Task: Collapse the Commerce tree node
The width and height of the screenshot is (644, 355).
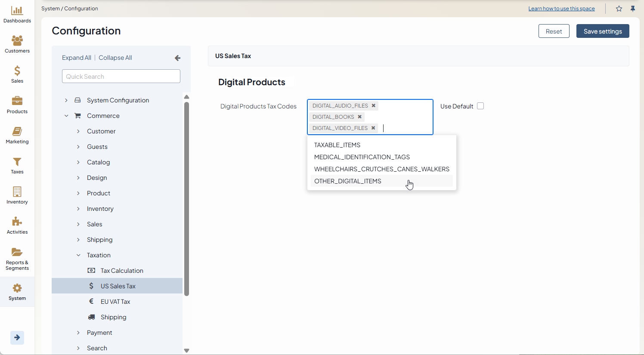Action: click(x=66, y=116)
